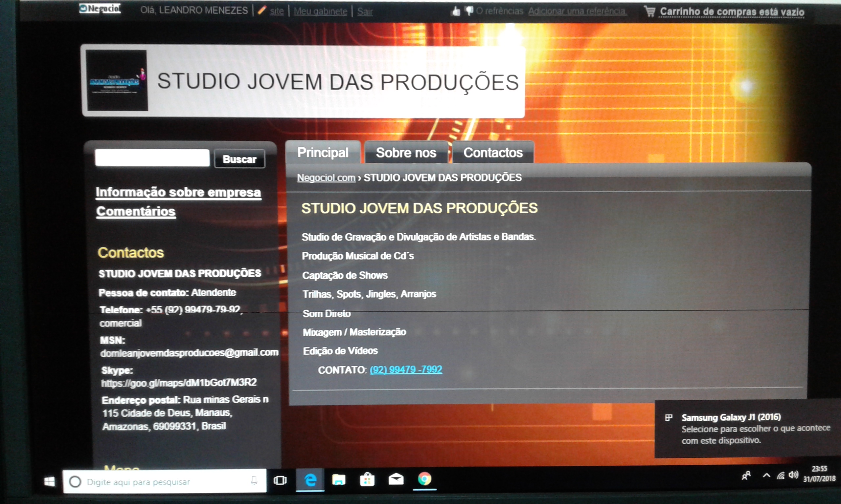The image size is (841, 504).
Task: Click the pencil edit site icon
Action: click(x=261, y=10)
